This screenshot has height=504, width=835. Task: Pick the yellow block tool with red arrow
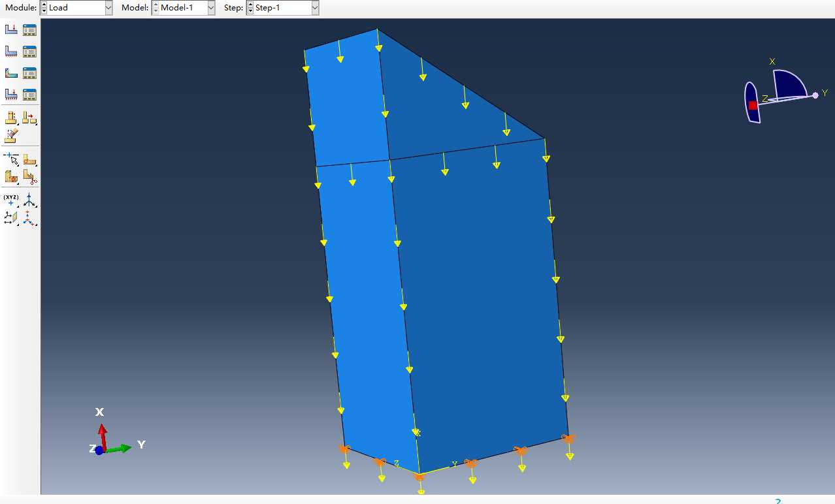click(29, 118)
